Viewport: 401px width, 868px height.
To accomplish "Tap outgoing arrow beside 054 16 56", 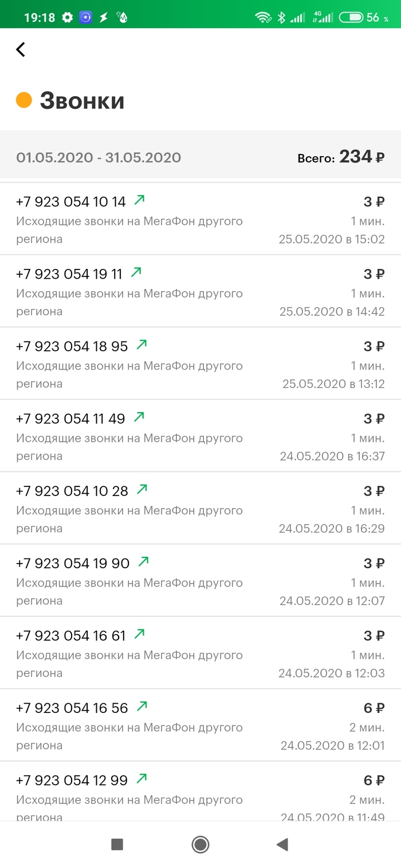I will click(141, 706).
